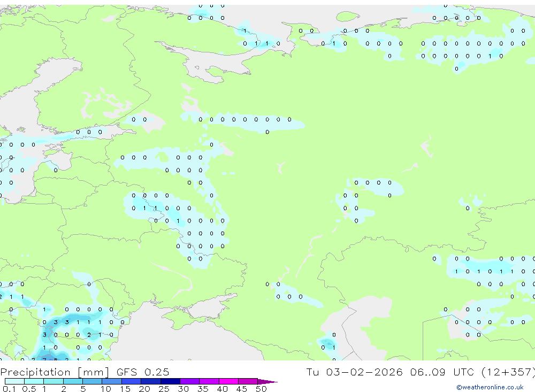The image size is (535, 392).
Task: Click the 5–10 mm legend color swatch
Action: [x=93, y=381]
